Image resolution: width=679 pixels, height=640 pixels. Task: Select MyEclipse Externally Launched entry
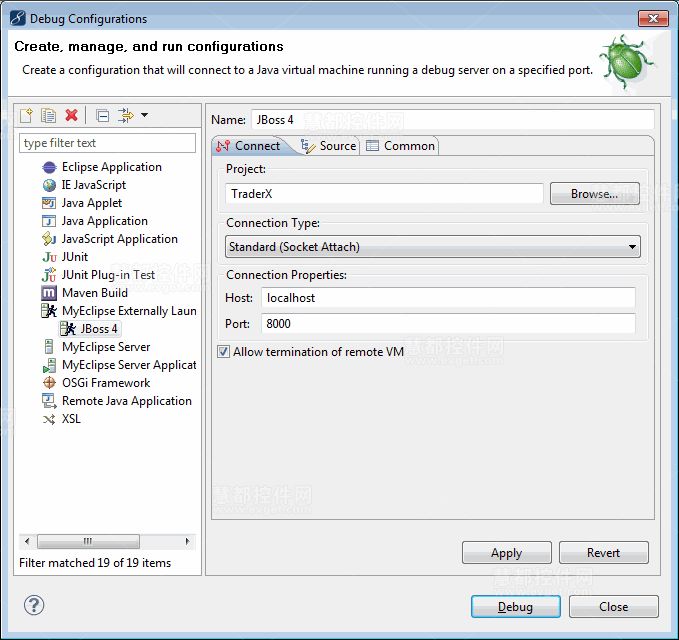(x=129, y=311)
